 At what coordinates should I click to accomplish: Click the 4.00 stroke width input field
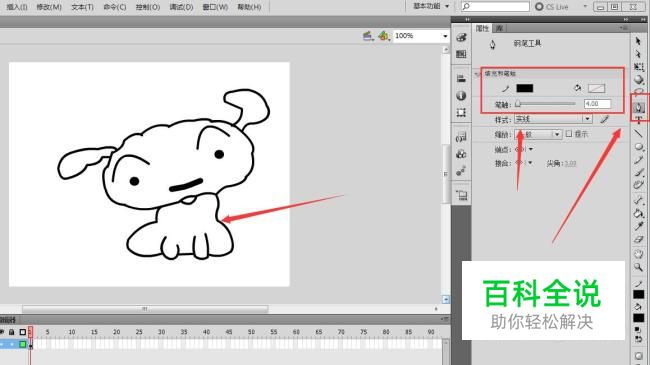tap(597, 104)
